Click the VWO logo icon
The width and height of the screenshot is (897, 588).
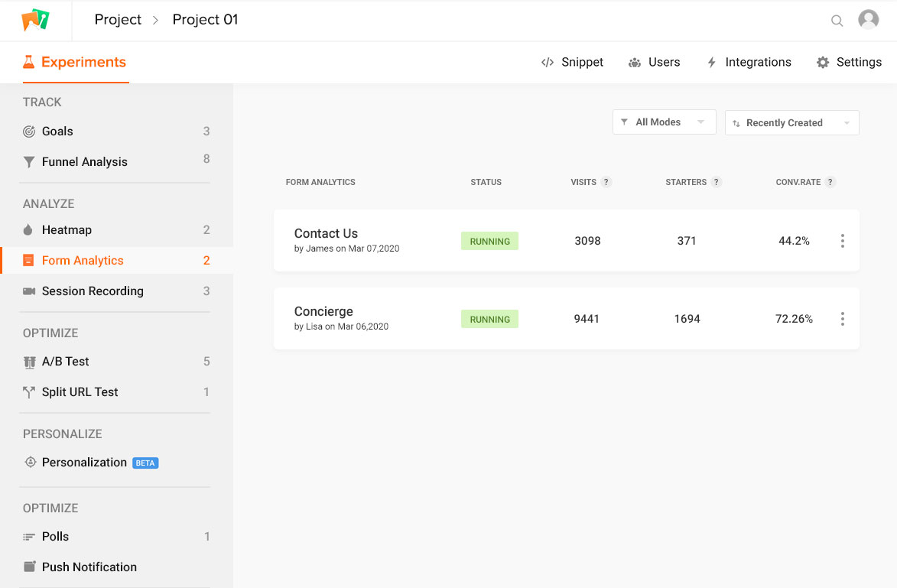tap(35, 20)
